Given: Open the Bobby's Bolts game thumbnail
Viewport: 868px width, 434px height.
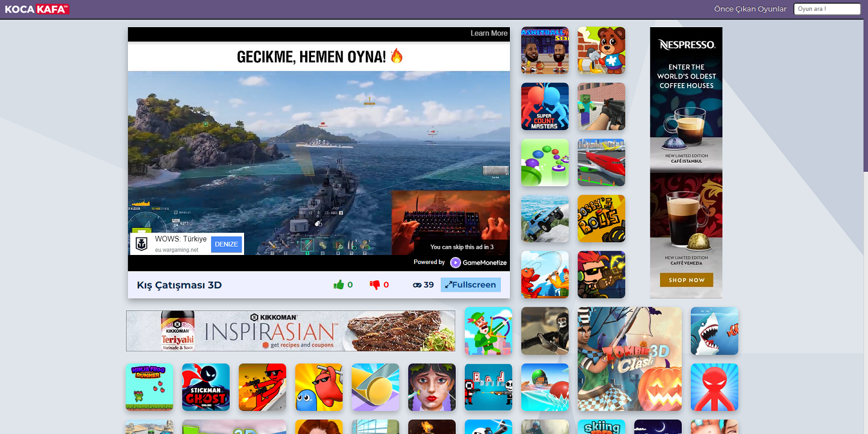Looking at the screenshot, I should click(x=602, y=219).
